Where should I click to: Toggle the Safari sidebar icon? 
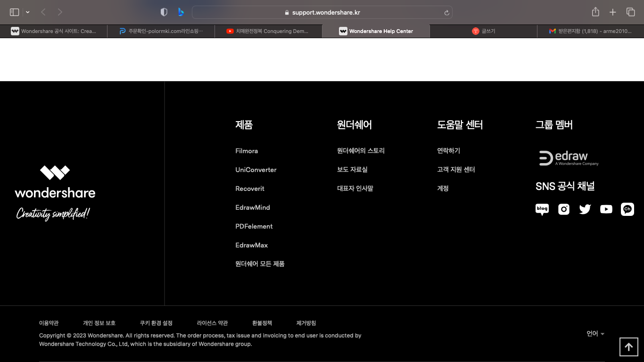pos(15,12)
